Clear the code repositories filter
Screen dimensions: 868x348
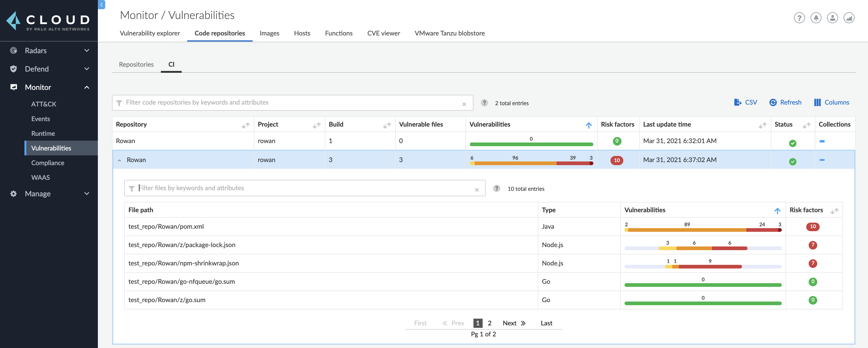coord(464,105)
